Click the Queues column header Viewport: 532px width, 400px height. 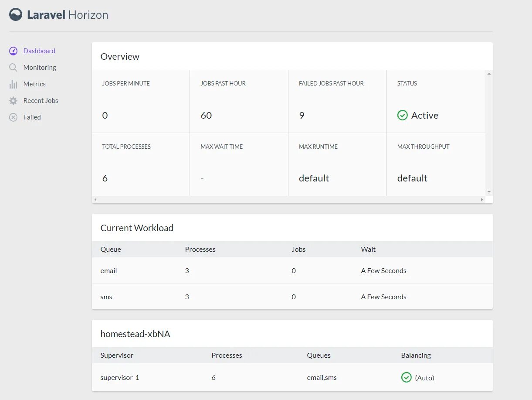tap(319, 356)
